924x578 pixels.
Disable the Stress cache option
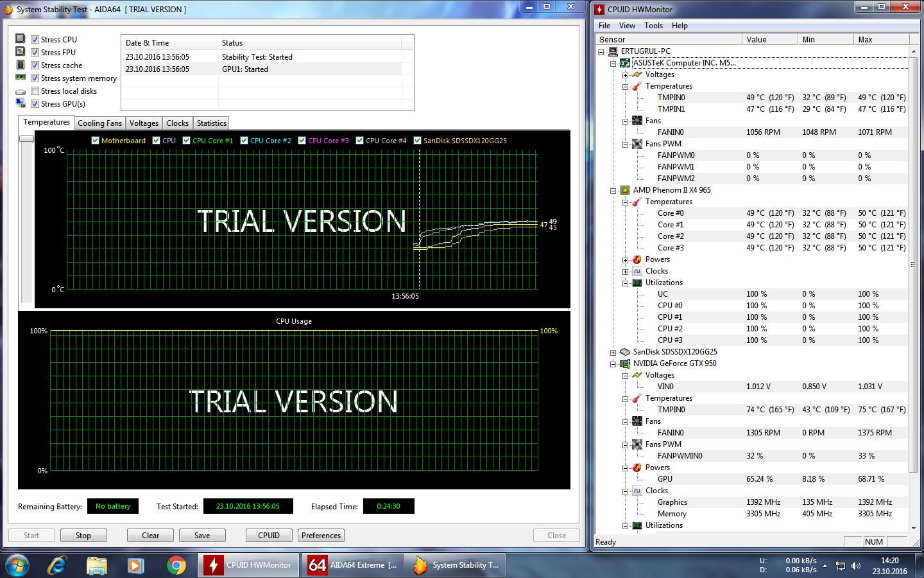(35, 66)
